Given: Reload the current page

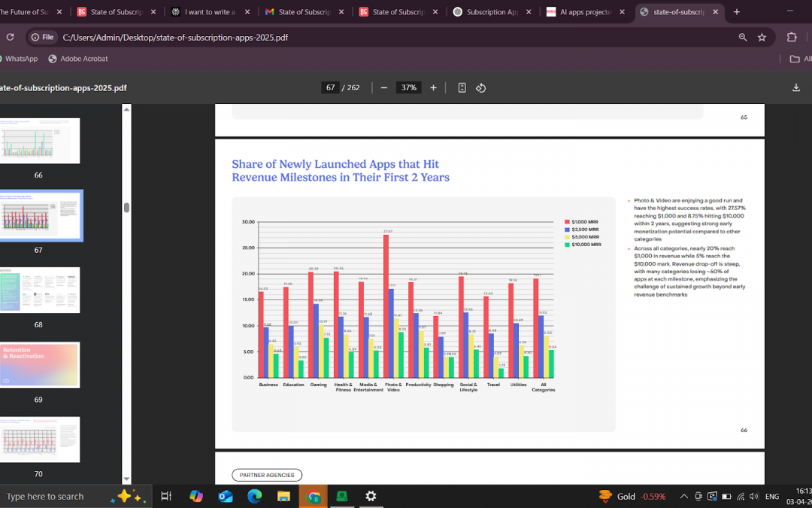Looking at the screenshot, I should point(10,37).
